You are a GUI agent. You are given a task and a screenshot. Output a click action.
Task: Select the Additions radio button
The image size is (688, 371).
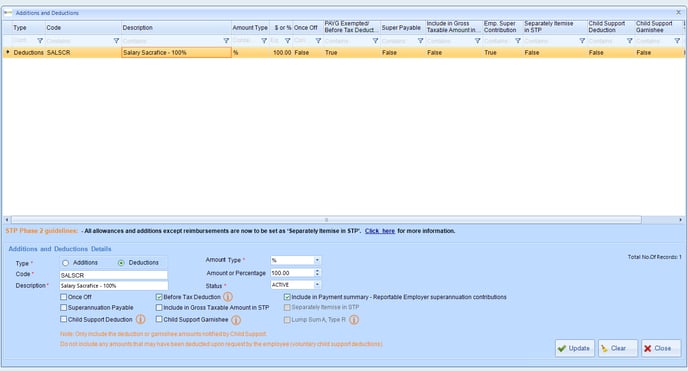(x=65, y=263)
